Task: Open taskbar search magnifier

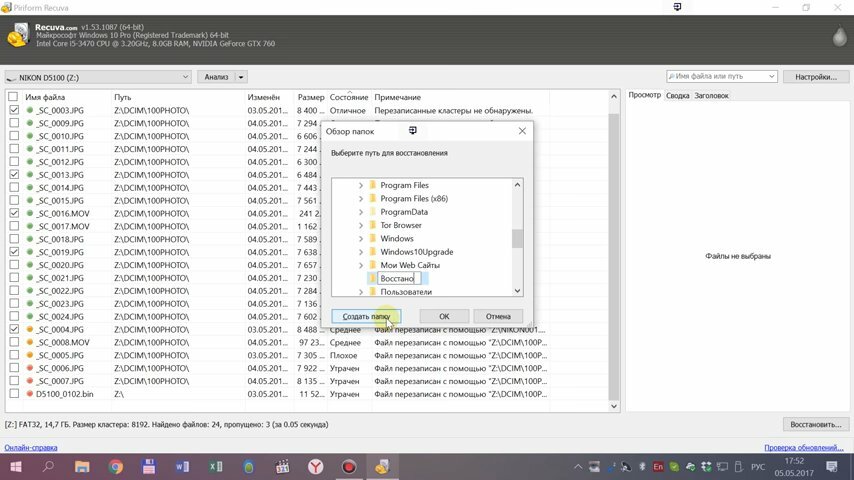Action: (48, 467)
